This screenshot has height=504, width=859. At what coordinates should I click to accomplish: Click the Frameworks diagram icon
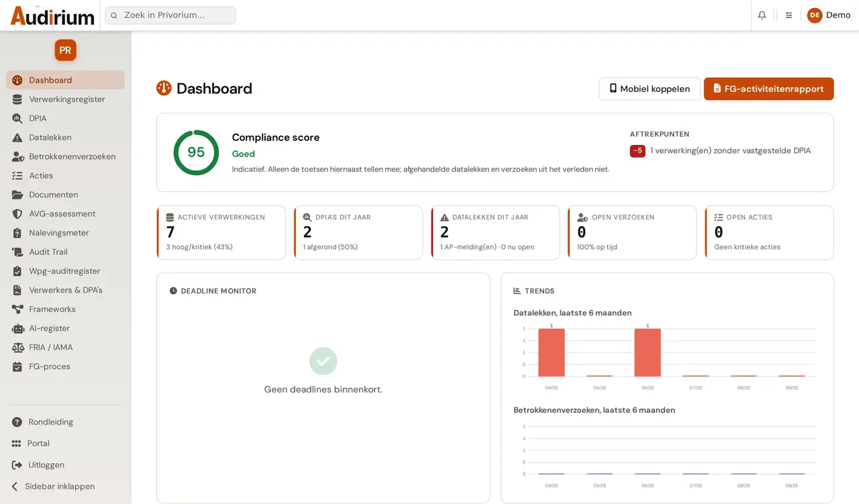[17, 309]
